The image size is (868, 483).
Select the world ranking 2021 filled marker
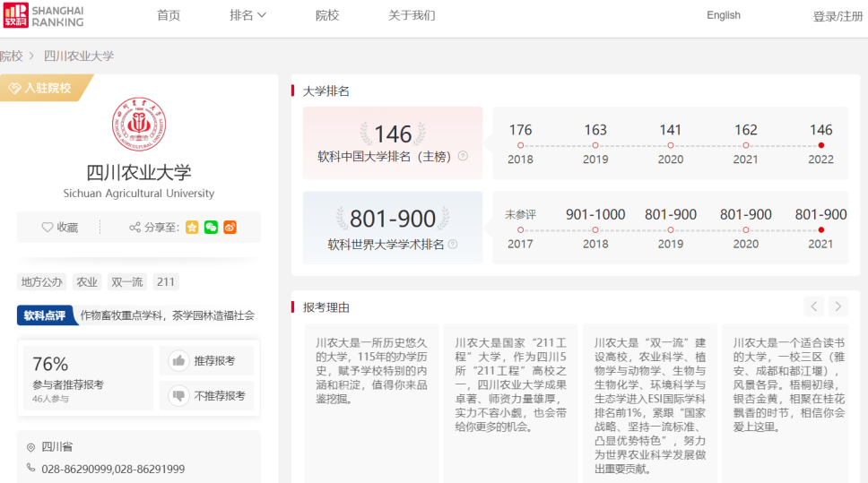pos(821,229)
